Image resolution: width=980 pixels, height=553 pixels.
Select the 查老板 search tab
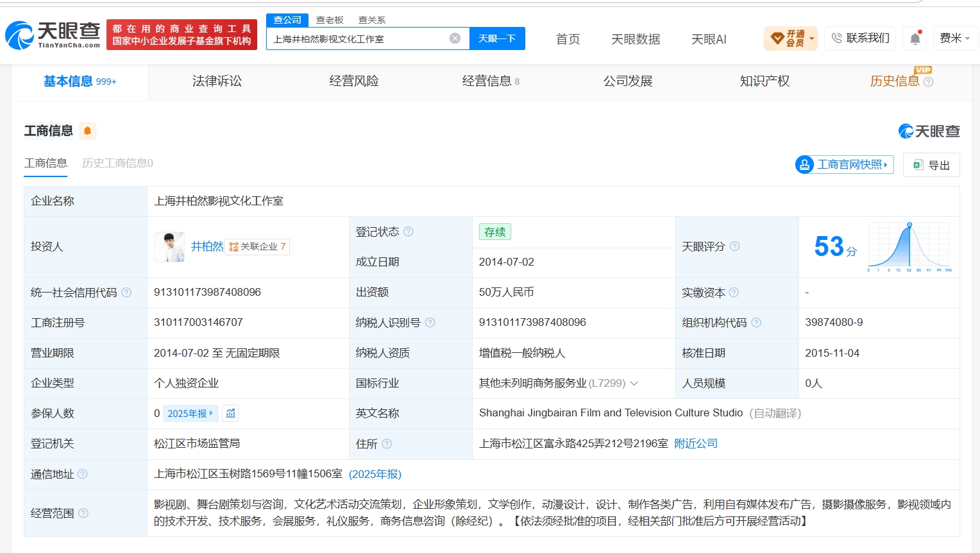[330, 20]
